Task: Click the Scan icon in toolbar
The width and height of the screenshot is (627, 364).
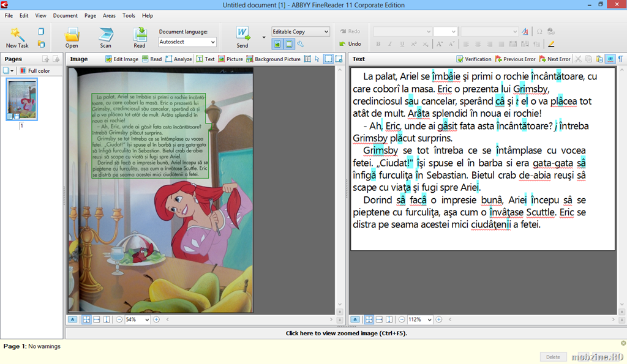Action: [105, 37]
